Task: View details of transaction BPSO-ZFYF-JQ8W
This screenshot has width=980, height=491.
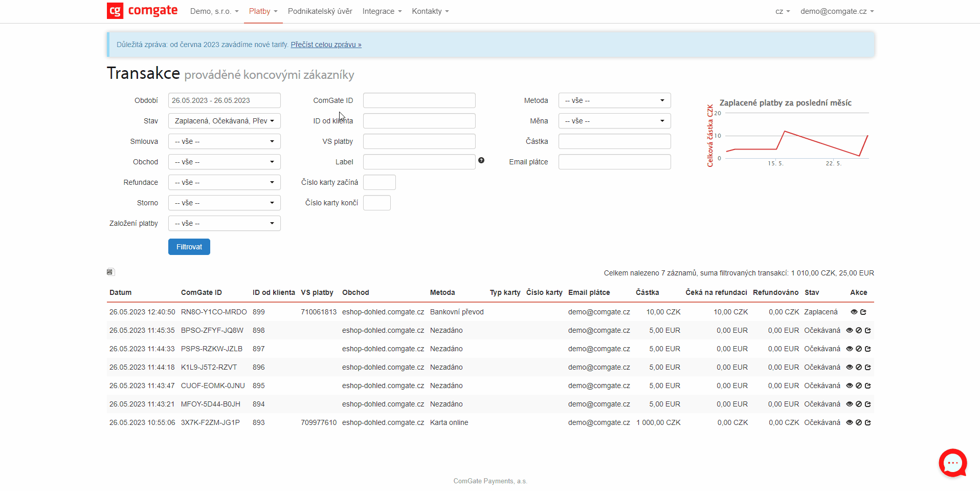Action: 850,330
